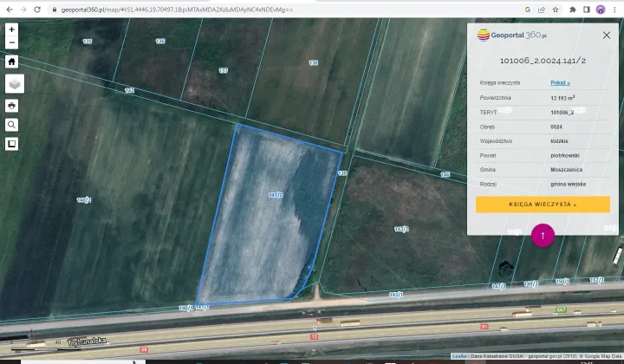Image resolution: width=624 pixels, height=364 pixels.
Task: Toggle the browser side panel icon
Action: 587,9
